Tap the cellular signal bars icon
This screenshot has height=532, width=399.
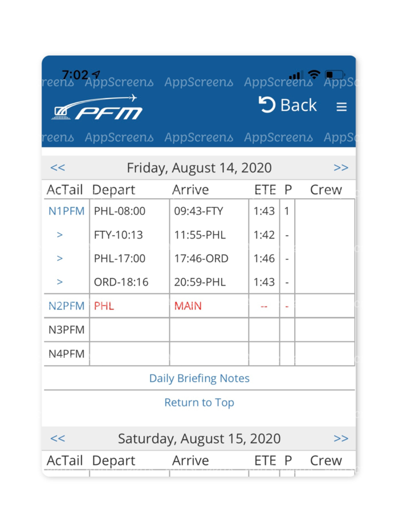297,75
